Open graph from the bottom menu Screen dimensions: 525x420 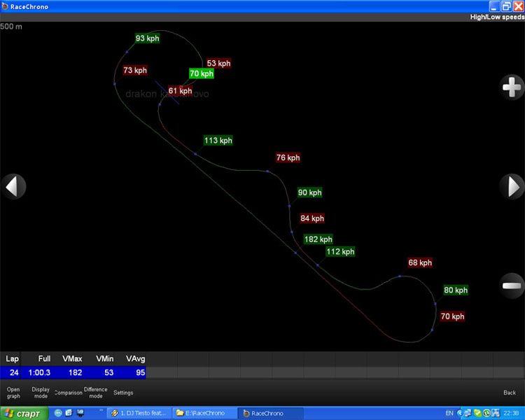(x=13, y=392)
